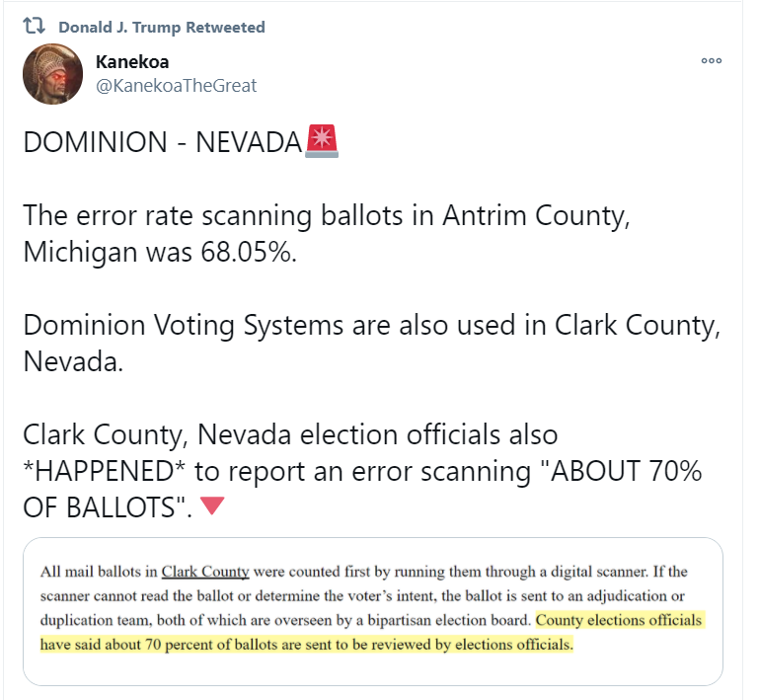The image size is (759, 700).
Task: Open the embedded article screenshot image
Action: [373, 609]
